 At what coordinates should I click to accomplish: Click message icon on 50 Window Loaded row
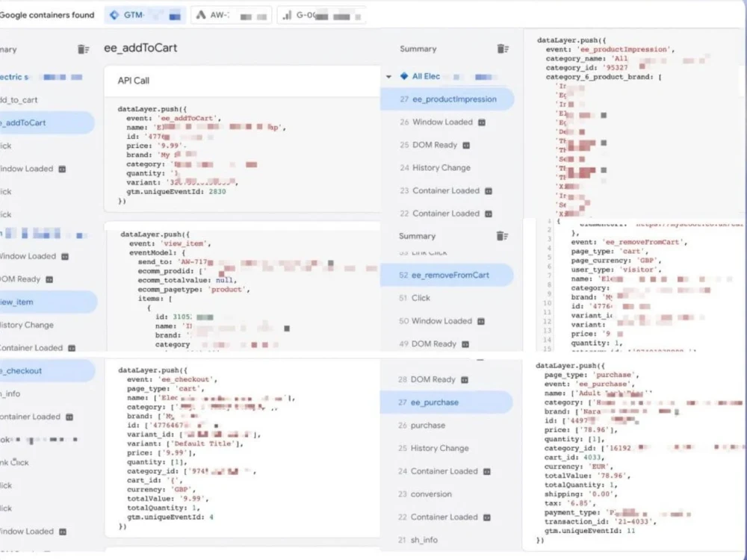tap(480, 321)
